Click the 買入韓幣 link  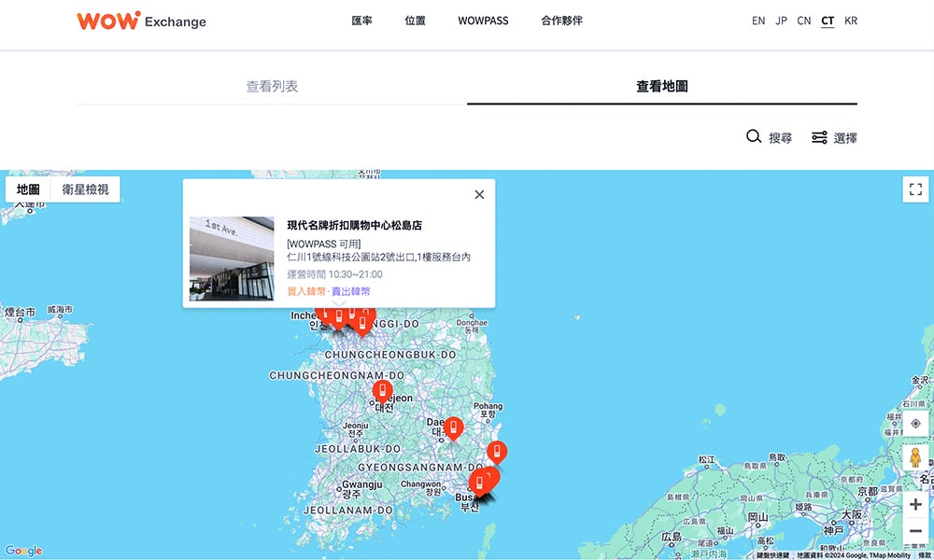pos(306,291)
